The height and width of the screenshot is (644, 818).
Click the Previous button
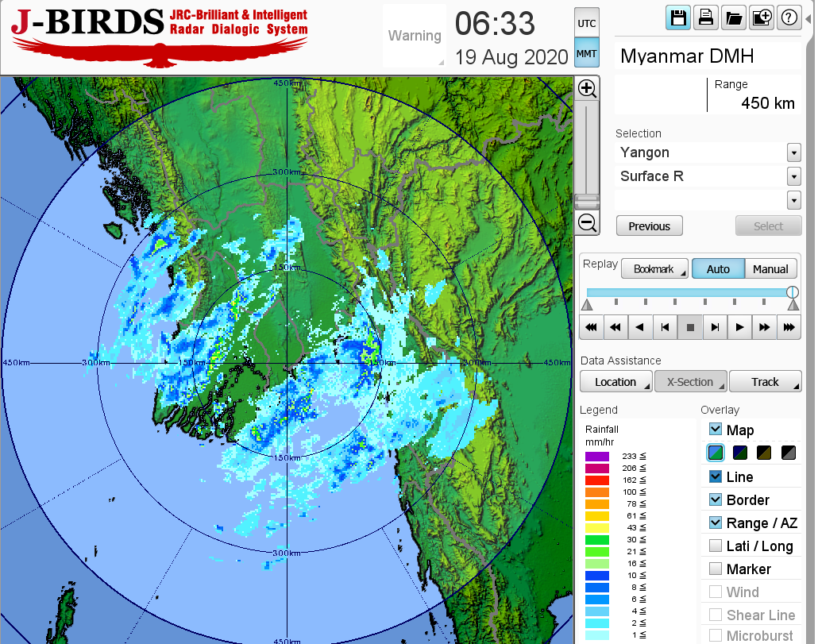[x=650, y=226]
